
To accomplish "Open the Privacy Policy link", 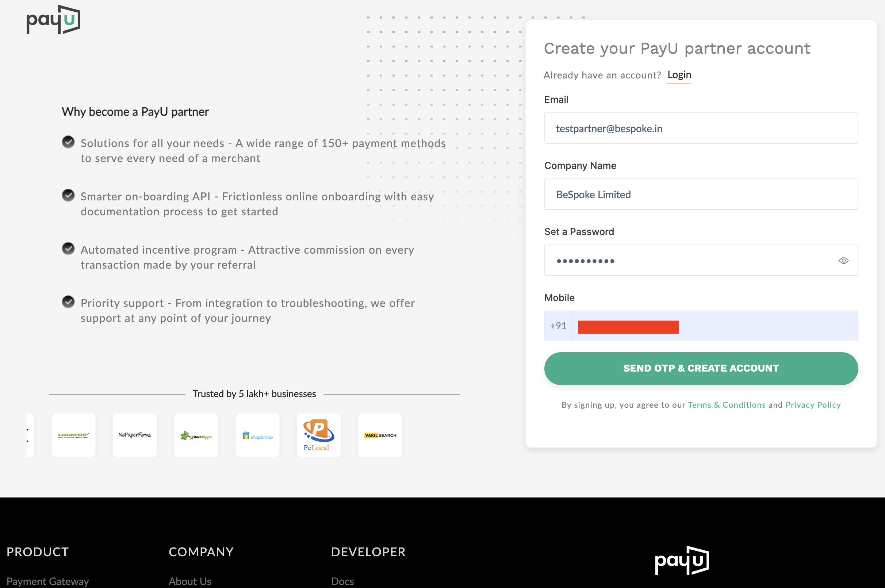I will (x=813, y=405).
